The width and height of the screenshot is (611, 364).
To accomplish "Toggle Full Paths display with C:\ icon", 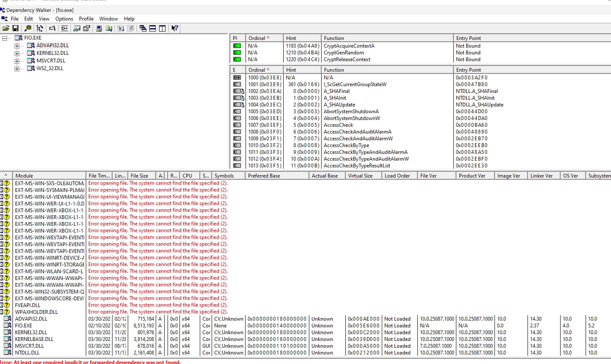I will [x=52, y=28].
